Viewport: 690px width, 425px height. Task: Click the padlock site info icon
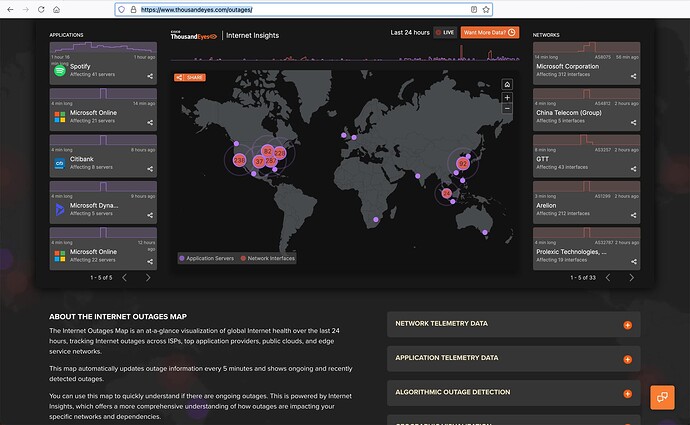click(x=133, y=9)
